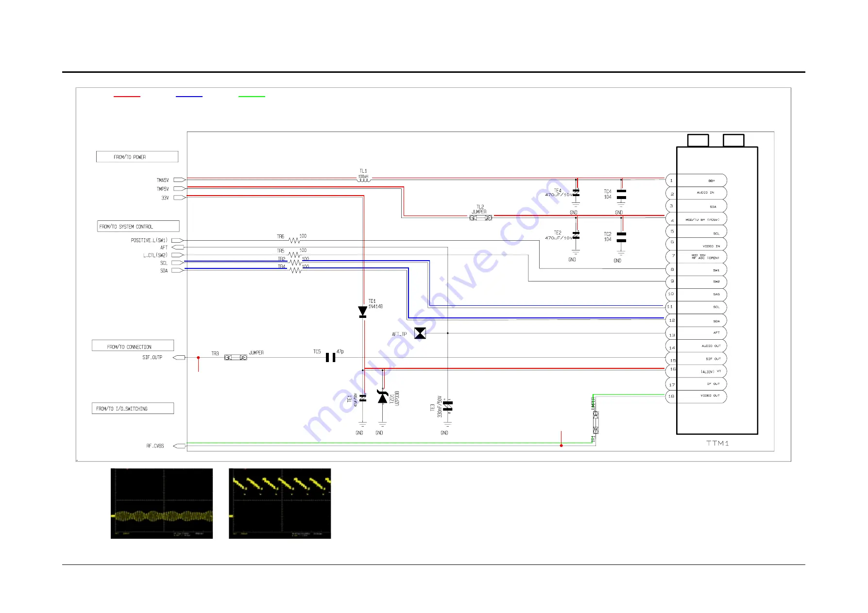
Task: Click the L_CTL(SW2) signal label
Action: pos(155,255)
